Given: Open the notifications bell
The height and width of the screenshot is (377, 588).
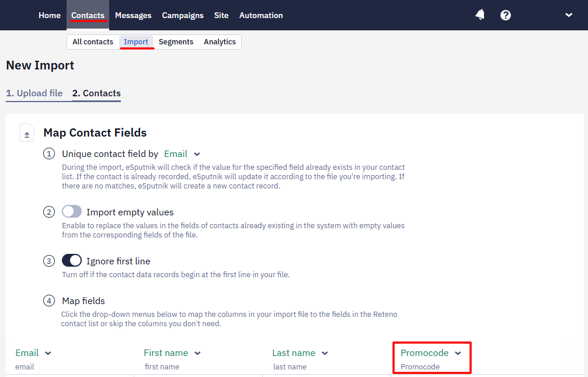Looking at the screenshot, I should 480,15.
